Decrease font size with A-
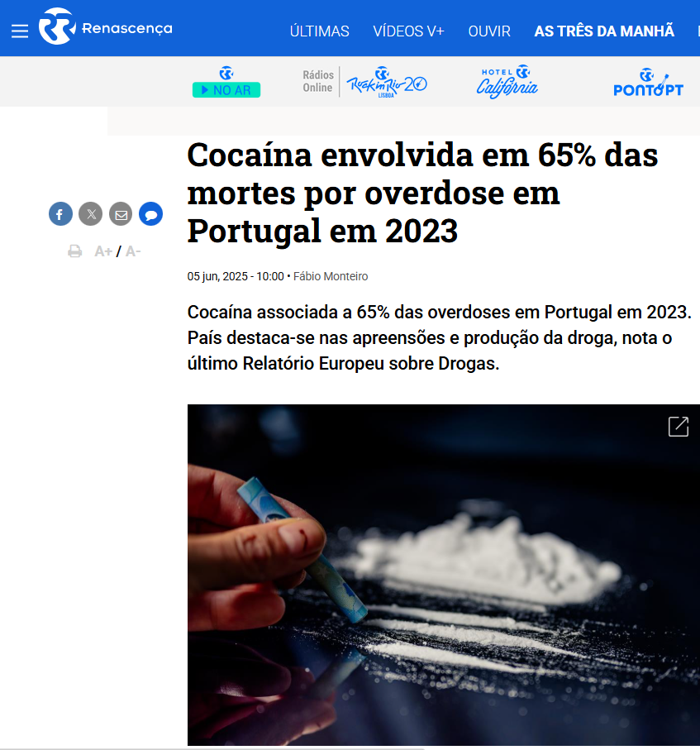This screenshot has width=700, height=750. [133, 251]
